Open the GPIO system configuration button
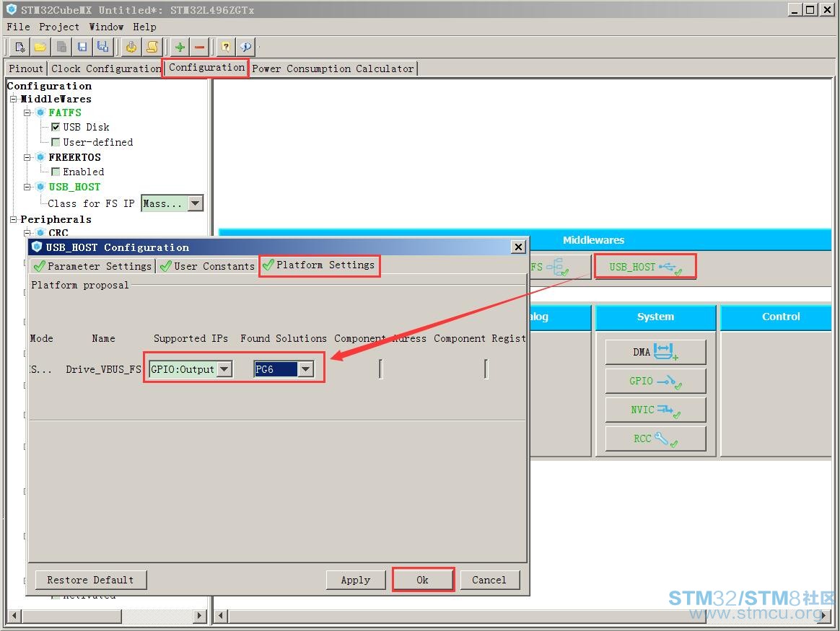The height and width of the screenshot is (631, 840). click(x=656, y=381)
